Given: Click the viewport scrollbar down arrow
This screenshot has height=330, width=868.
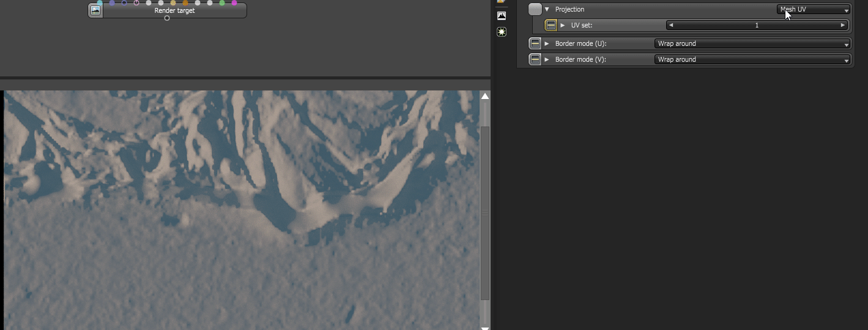Looking at the screenshot, I should point(485,328).
